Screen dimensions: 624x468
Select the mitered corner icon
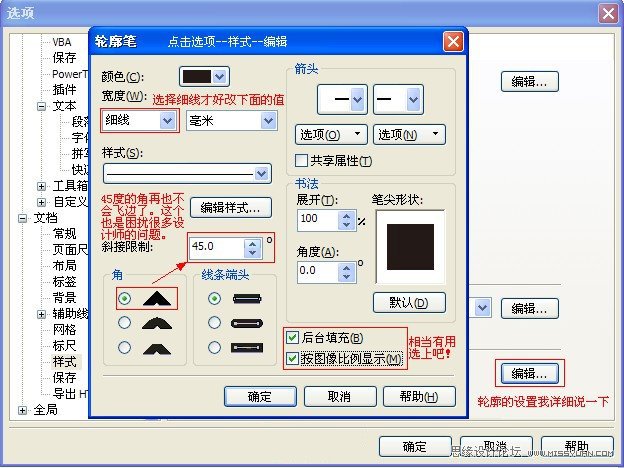157,298
